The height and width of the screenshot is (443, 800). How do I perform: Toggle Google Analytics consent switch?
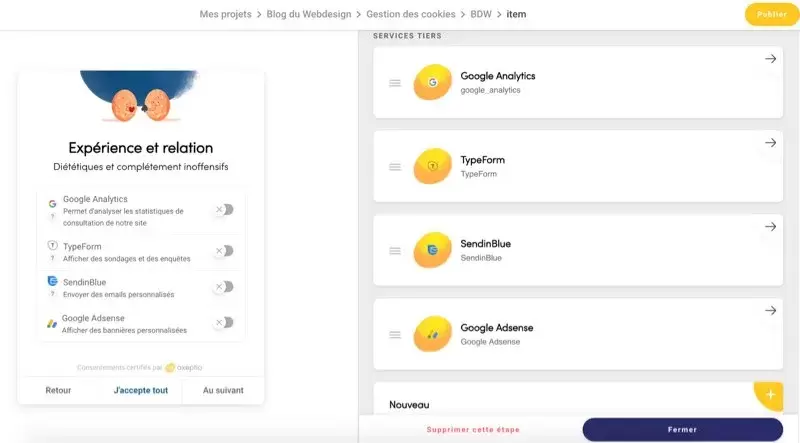[223, 209]
